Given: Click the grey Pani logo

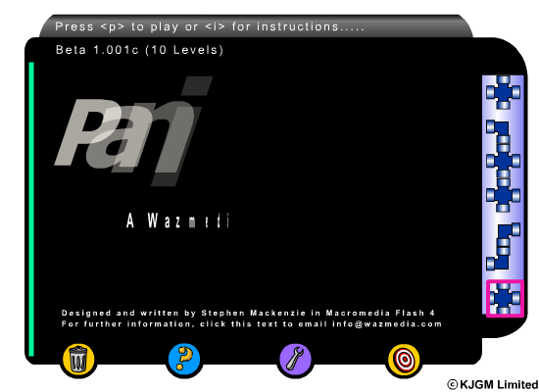Looking at the screenshot, I should pyautogui.click(x=133, y=131).
